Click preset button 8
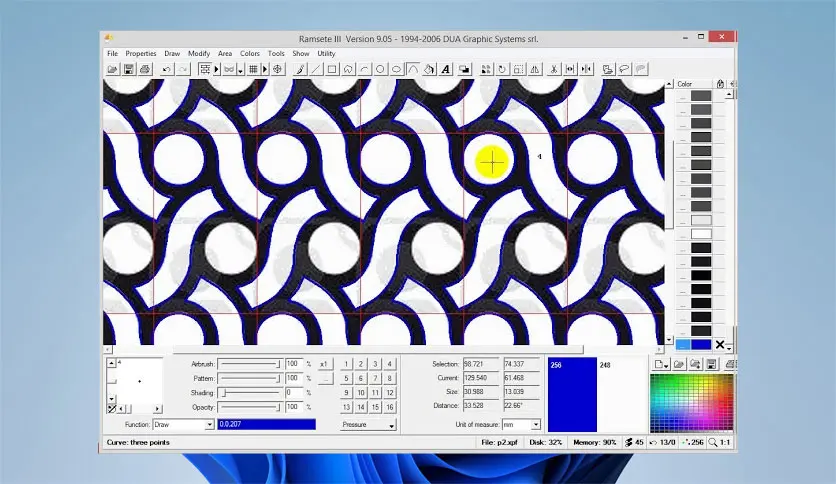Screen dimensions: 836x484 coord(390,378)
